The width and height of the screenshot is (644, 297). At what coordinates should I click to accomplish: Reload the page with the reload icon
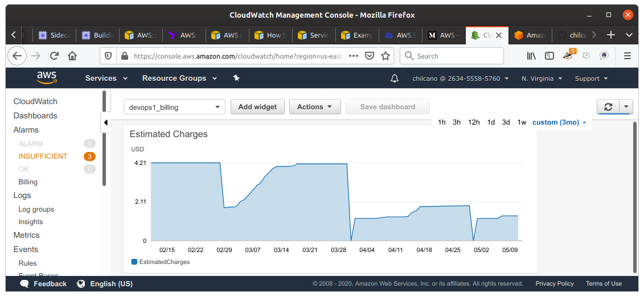54,56
